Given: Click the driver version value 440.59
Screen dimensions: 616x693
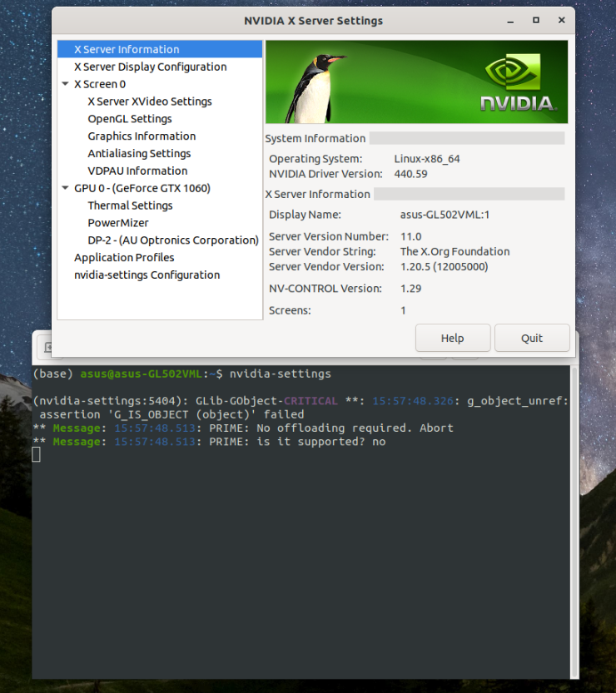Looking at the screenshot, I should tap(411, 174).
